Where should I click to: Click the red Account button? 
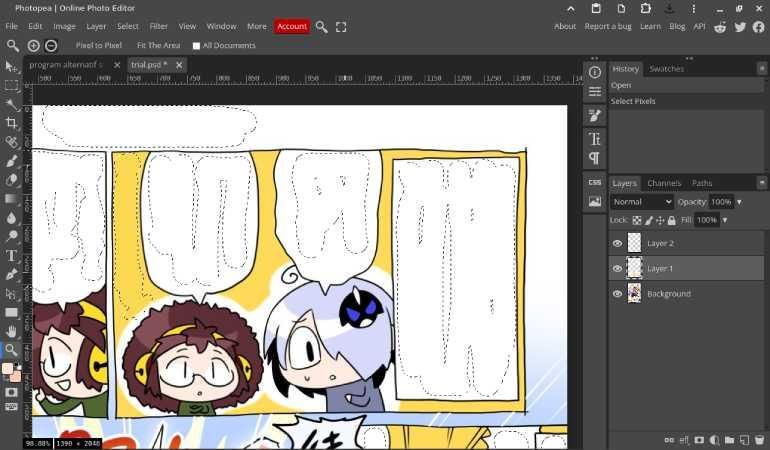pos(292,26)
